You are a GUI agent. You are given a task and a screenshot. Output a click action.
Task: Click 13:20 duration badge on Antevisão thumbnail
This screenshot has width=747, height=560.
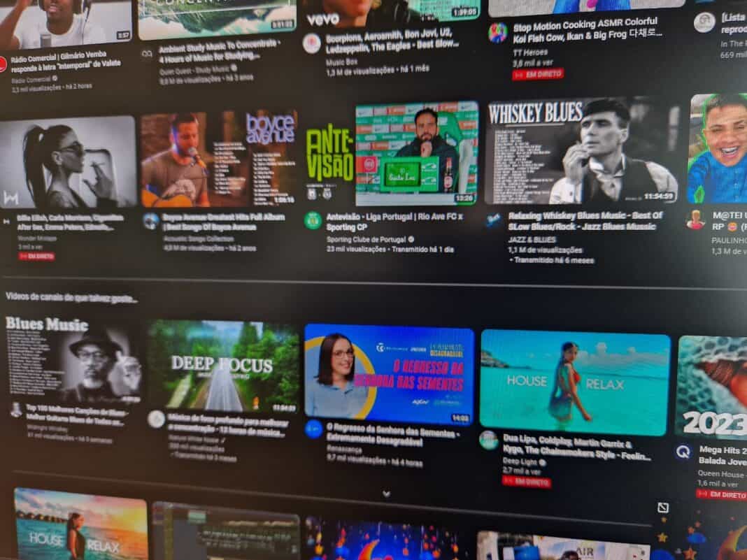[464, 198]
